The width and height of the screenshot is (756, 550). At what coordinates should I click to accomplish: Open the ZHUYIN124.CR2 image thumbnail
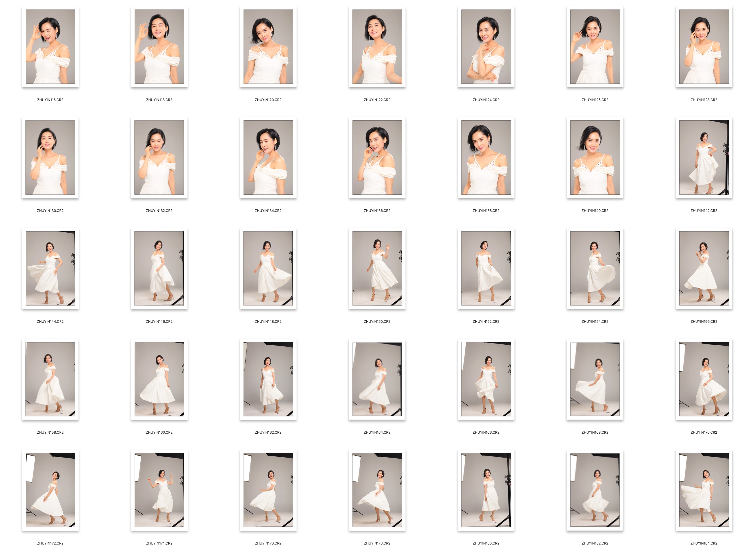pos(486,47)
